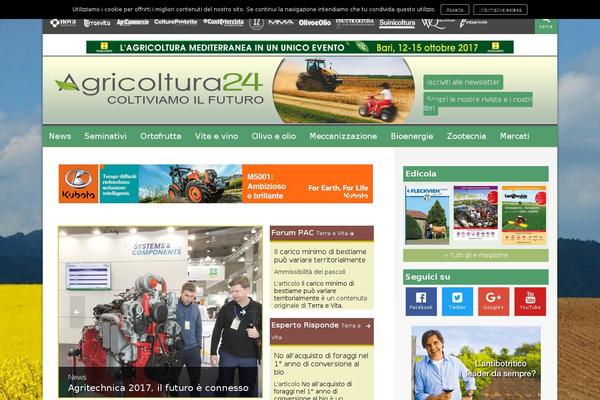Image resolution: width=600 pixels, height=400 pixels.
Task: Open the Nova logo link in the top bar
Action: pos(63,23)
